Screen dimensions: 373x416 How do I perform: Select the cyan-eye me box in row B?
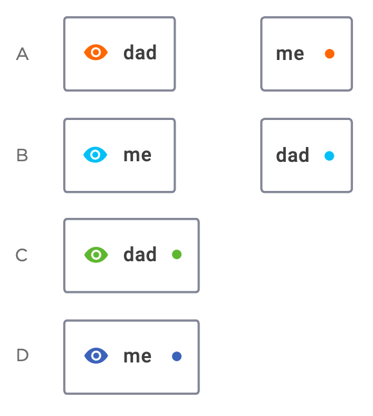(120, 155)
